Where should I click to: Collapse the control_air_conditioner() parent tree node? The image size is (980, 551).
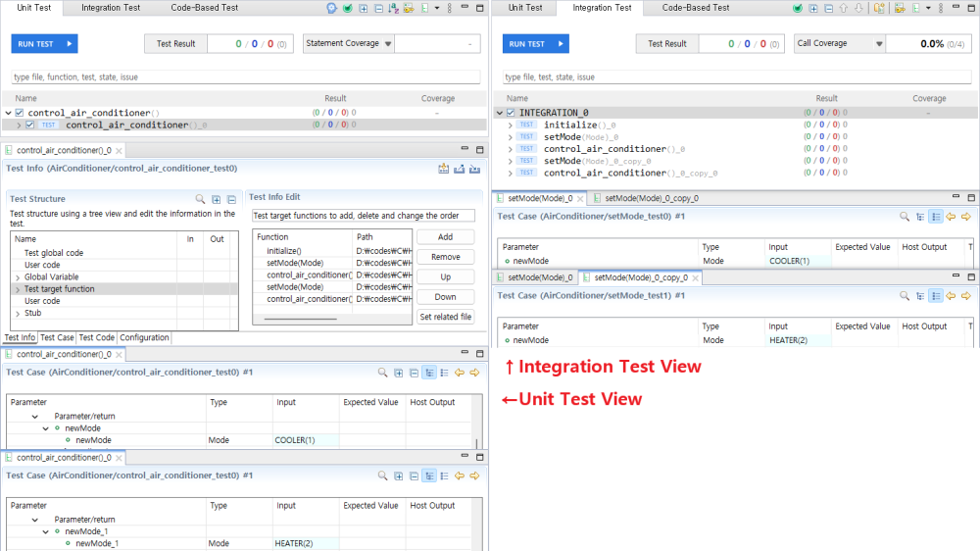coord(8,113)
